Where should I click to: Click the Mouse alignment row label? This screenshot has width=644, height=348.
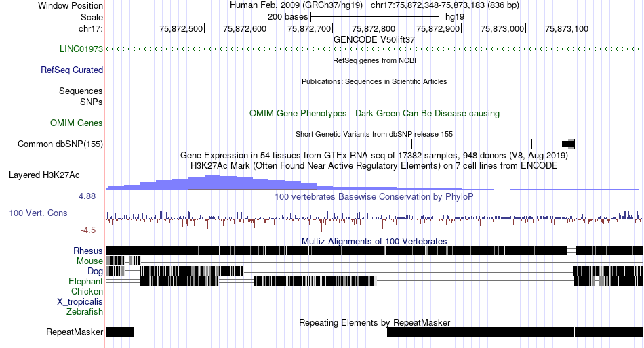pos(89,261)
